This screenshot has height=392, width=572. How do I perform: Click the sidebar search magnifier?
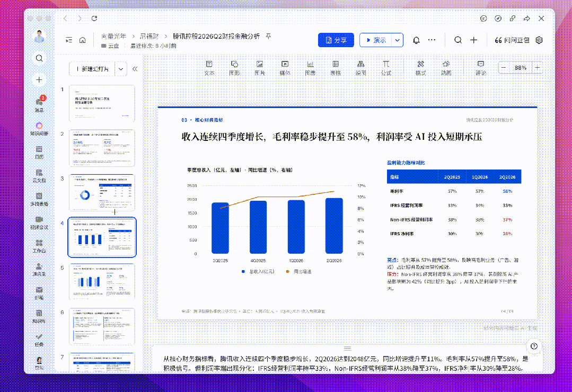tap(39, 58)
